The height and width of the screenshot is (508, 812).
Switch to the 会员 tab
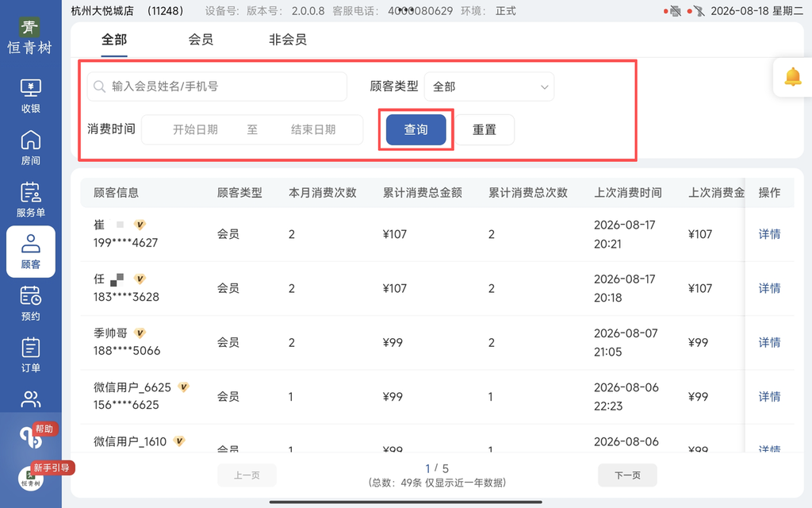coord(201,40)
